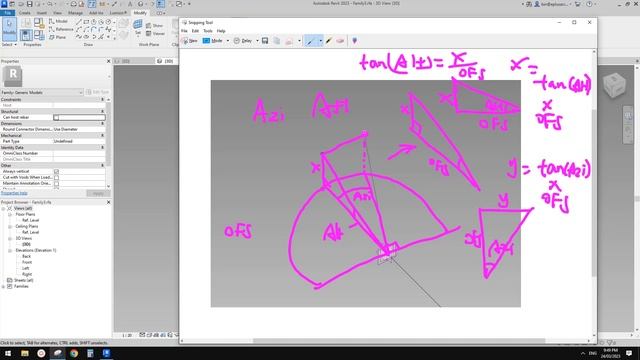The image size is (640, 360).
Task: Expand the Families tree node
Action: [x=4, y=287]
